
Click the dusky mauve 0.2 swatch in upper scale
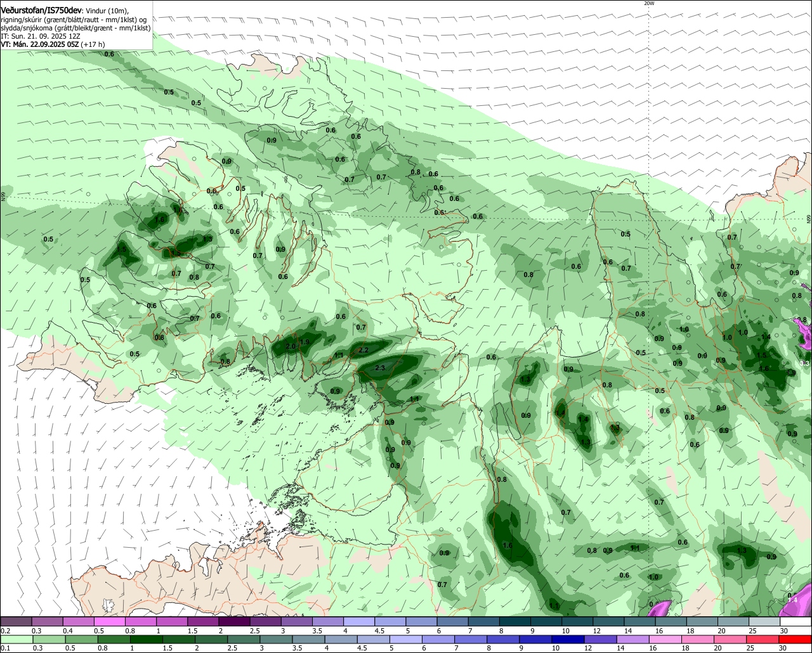16,622
